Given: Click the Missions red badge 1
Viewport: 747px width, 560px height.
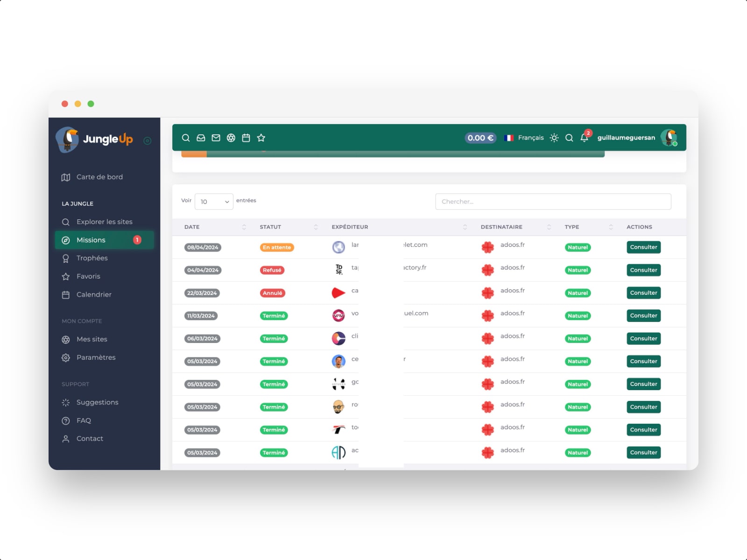Looking at the screenshot, I should (x=137, y=240).
